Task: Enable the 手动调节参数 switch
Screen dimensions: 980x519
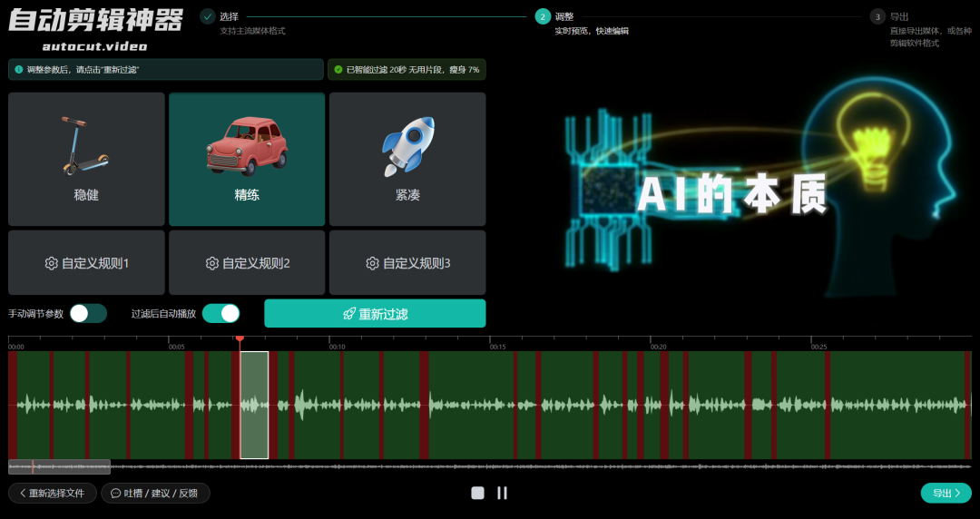Action: (88, 314)
